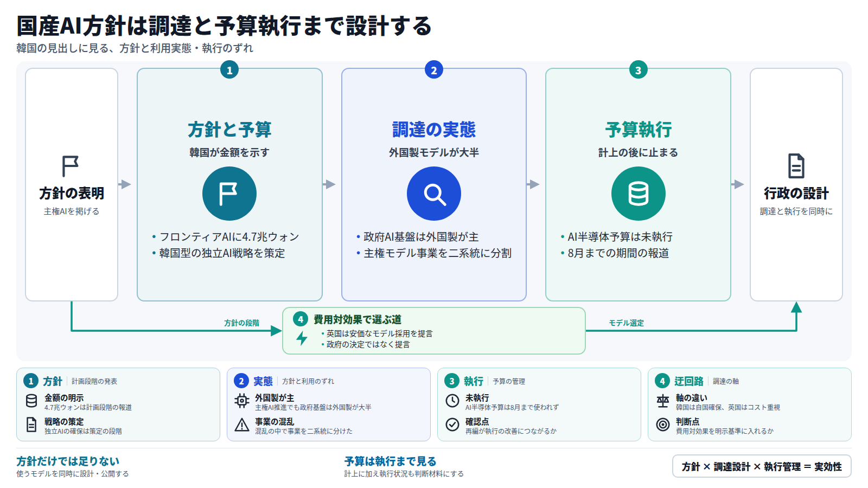
Task: Click the number 4 badge beside 迂回路 legend
Action: pos(662,381)
